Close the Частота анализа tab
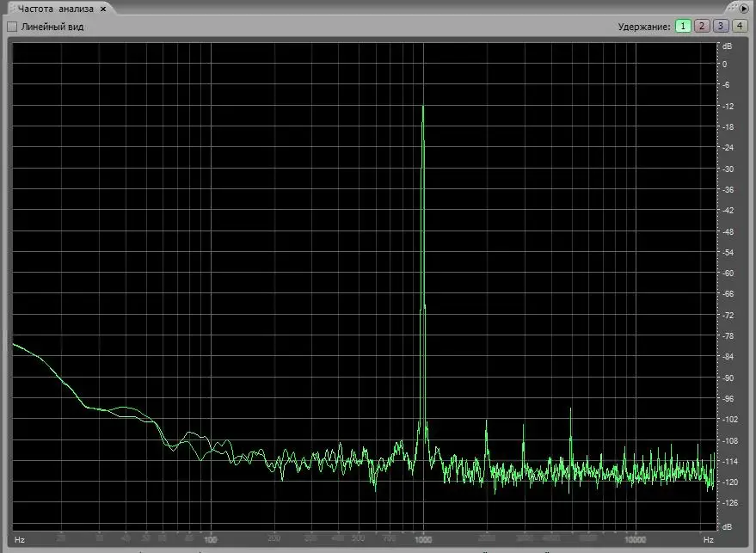 tap(102, 9)
